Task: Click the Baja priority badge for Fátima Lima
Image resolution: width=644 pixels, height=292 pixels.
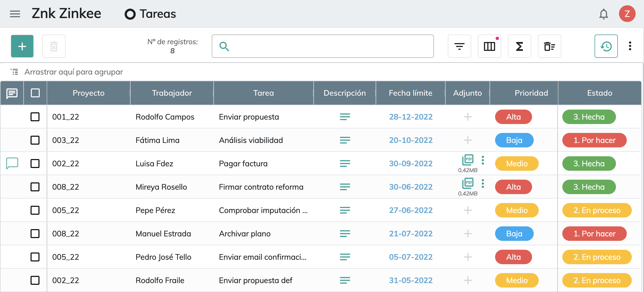Action: pyautogui.click(x=514, y=140)
